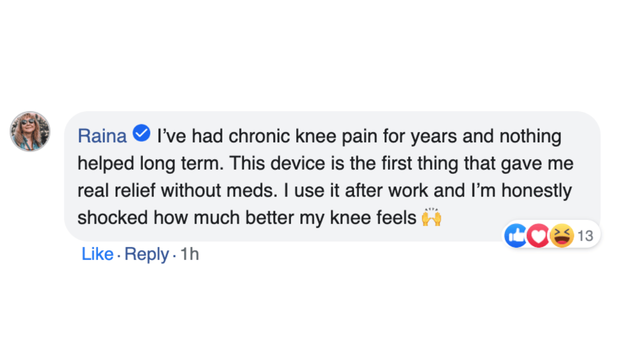The width and height of the screenshot is (644, 362).
Task: Open Raina's profile picture avatar
Action: [30, 131]
